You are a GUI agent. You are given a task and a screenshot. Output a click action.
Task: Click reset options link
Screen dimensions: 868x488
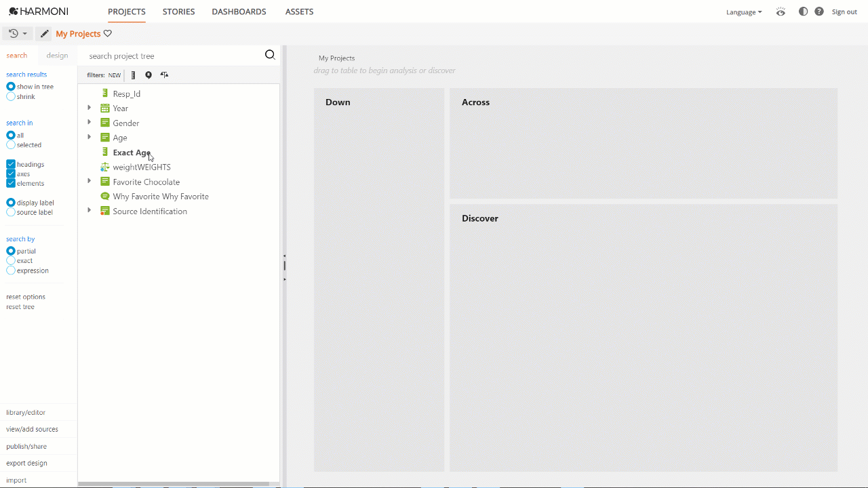click(x=26, y=297)
